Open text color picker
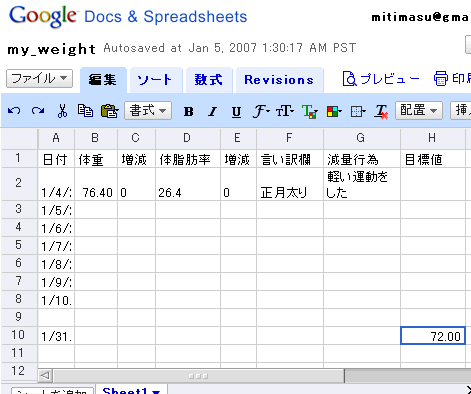 (x=310, y=111)
